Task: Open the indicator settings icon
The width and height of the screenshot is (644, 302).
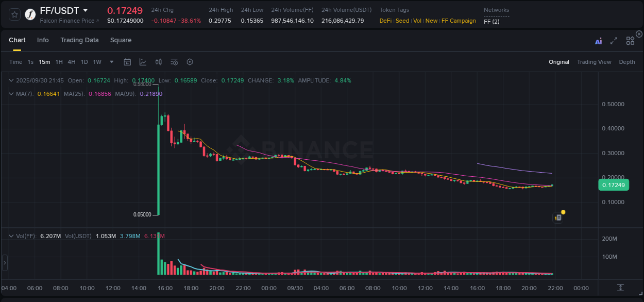Action: (174, 61)
